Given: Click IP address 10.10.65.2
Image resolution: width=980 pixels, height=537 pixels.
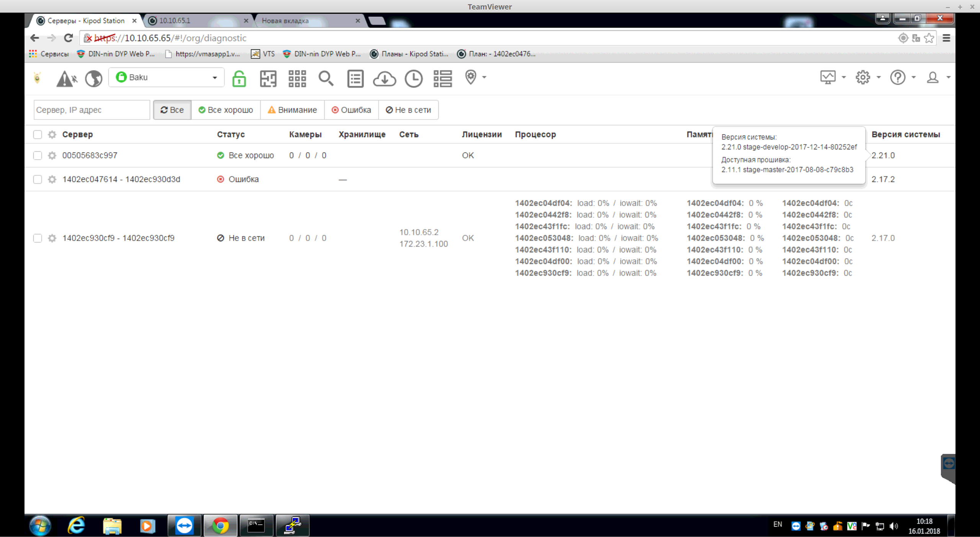Looking at the screenshot, I should tap(419, 232).
